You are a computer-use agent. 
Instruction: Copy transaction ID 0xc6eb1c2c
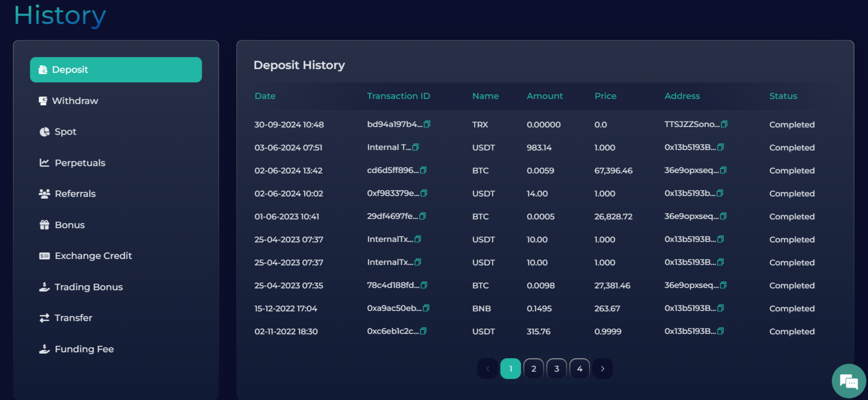423,331
